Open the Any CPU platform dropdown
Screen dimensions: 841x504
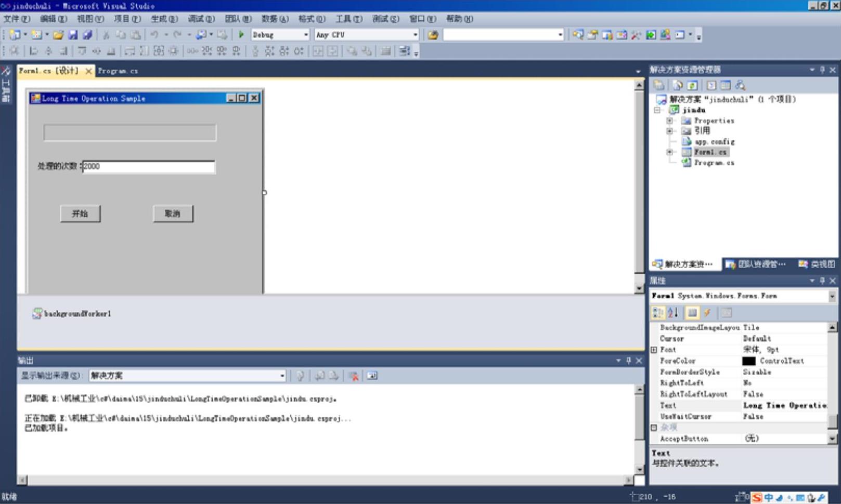(x=415, y=35)
